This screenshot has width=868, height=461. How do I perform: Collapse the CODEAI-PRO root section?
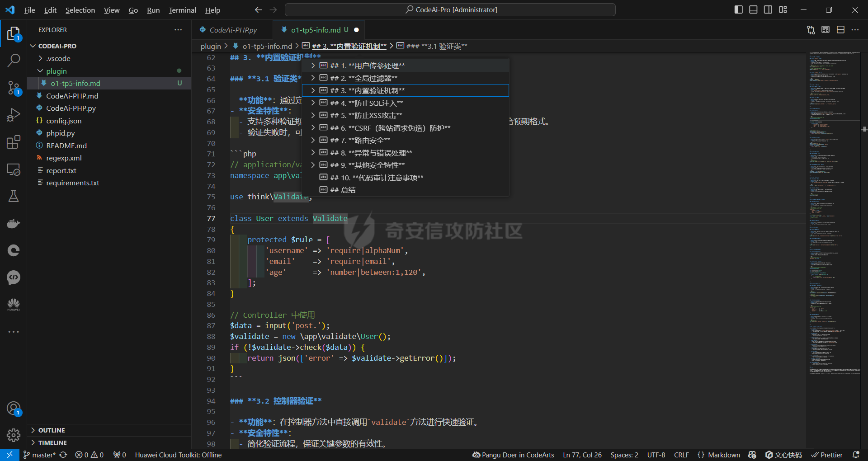pos(33,46)
